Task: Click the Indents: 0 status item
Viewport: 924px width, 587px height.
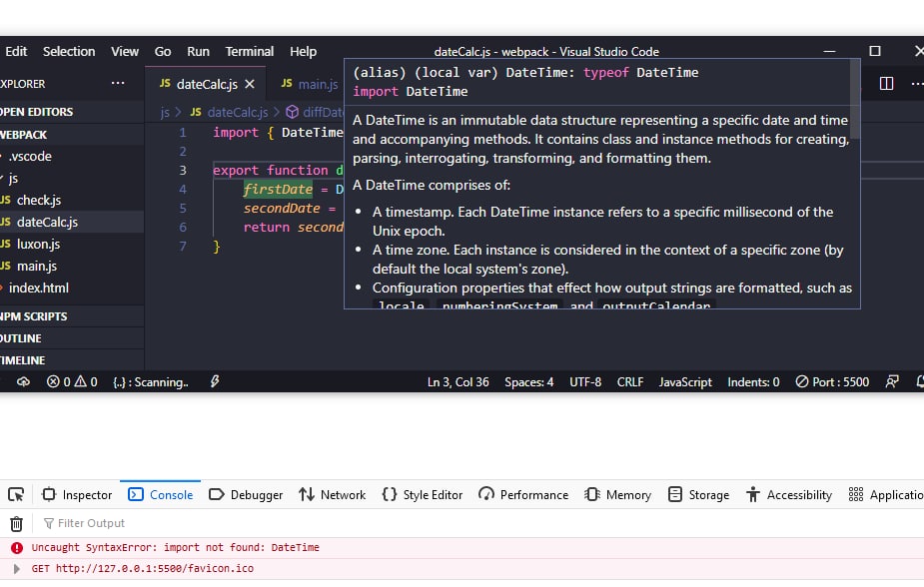Action: (x=753, y=382)
